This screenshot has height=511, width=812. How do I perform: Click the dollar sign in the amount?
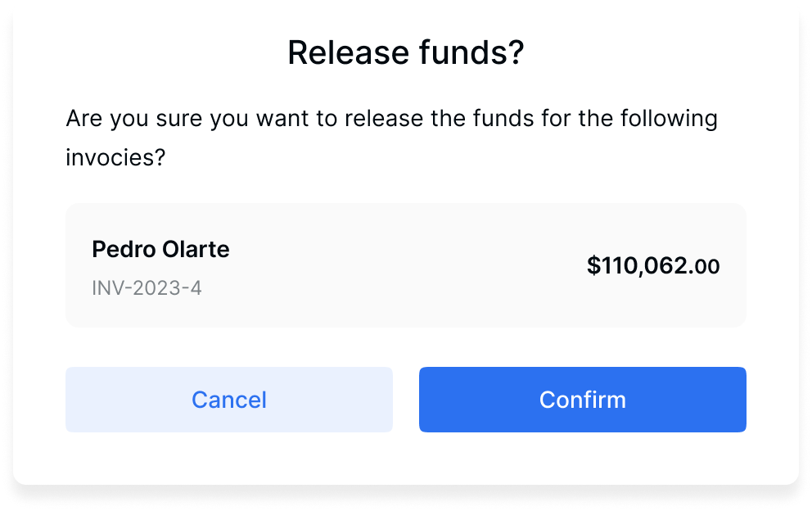click(x=593, y=265)
